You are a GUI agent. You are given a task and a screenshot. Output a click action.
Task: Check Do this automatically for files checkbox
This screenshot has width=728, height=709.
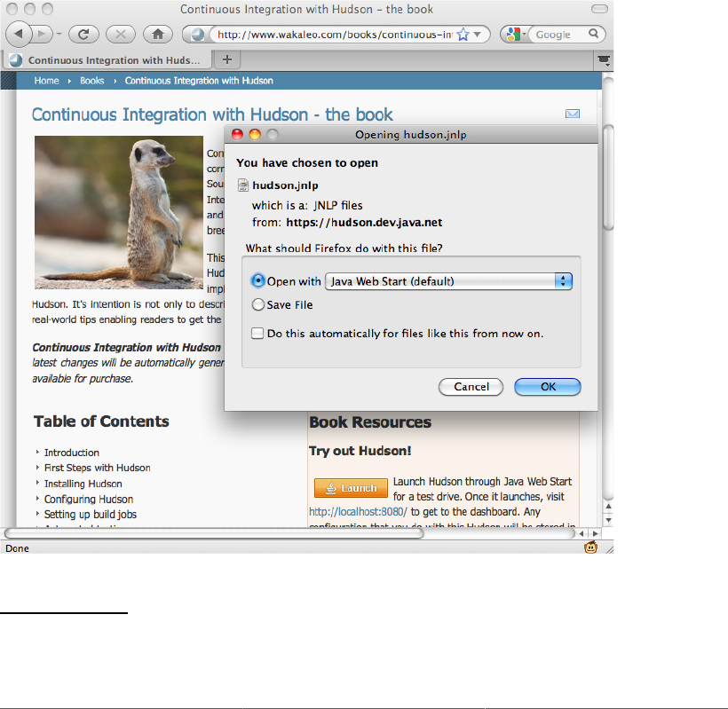pos(257,333)
